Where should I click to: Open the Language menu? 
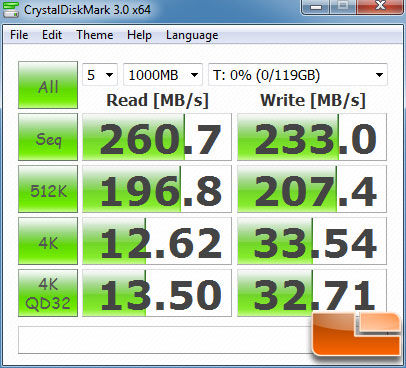click(192, 35)
